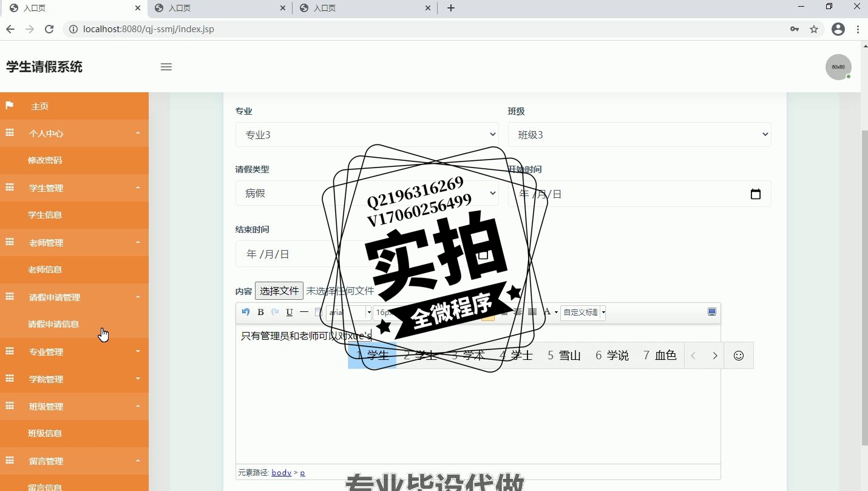Viewport: 868px width, 491px height.
Task: Bookmark this page with the star icon
Action: click(814, 29)
